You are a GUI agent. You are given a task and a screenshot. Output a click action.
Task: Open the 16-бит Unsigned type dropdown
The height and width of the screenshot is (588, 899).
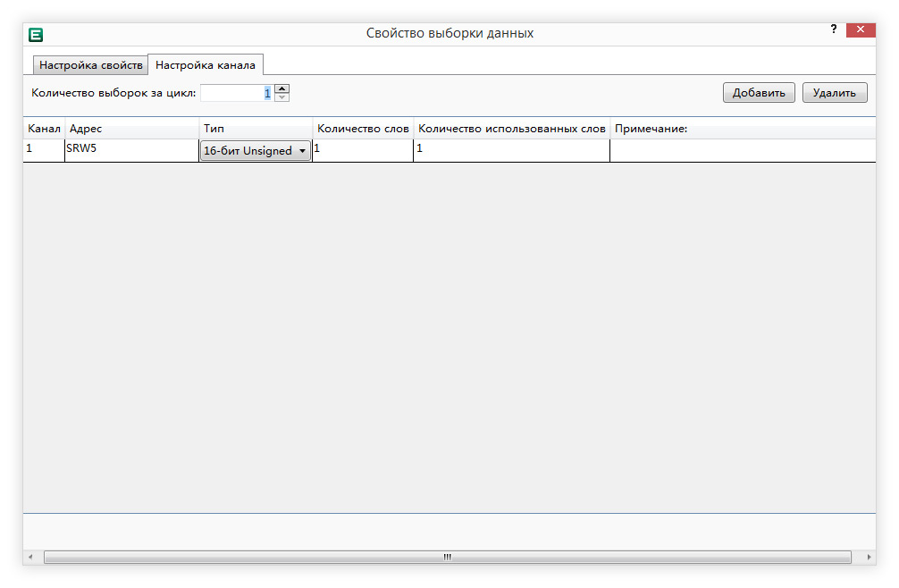[x=256, y=151]
